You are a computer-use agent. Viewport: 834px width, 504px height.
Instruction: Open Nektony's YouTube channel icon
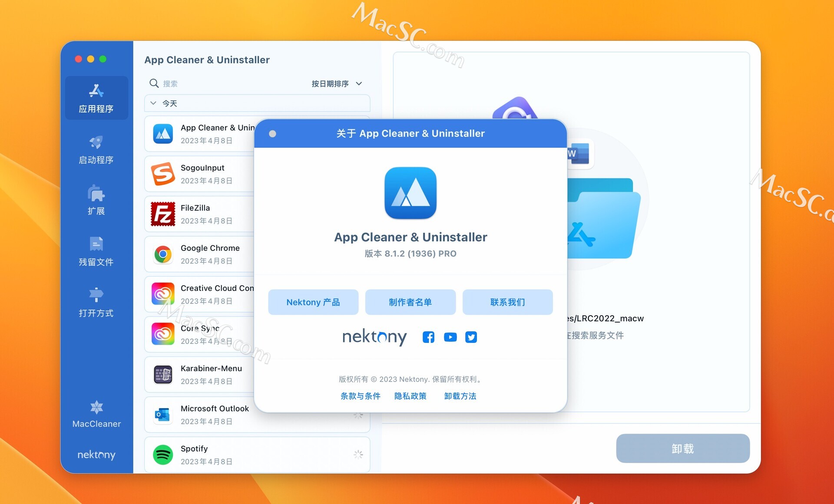[450, 337]
